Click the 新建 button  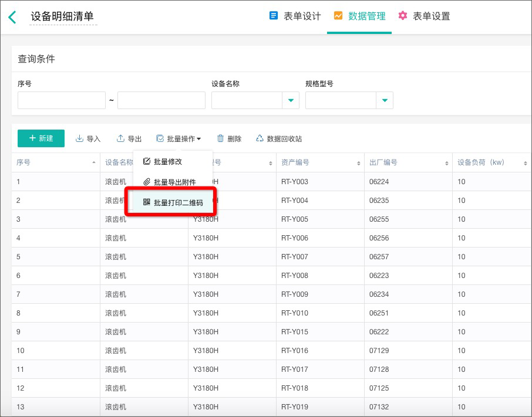click(41, 138)
